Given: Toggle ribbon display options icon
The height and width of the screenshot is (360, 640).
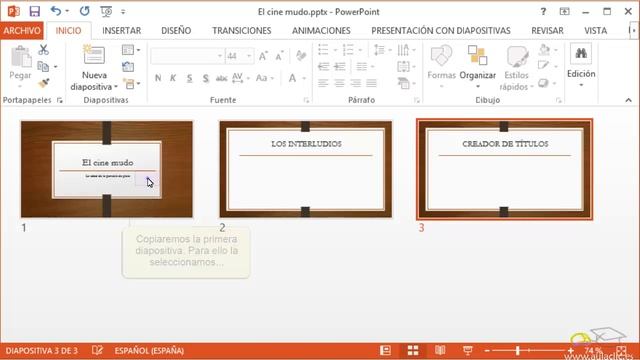Looking at the screenshot, I should click(564, 11).
